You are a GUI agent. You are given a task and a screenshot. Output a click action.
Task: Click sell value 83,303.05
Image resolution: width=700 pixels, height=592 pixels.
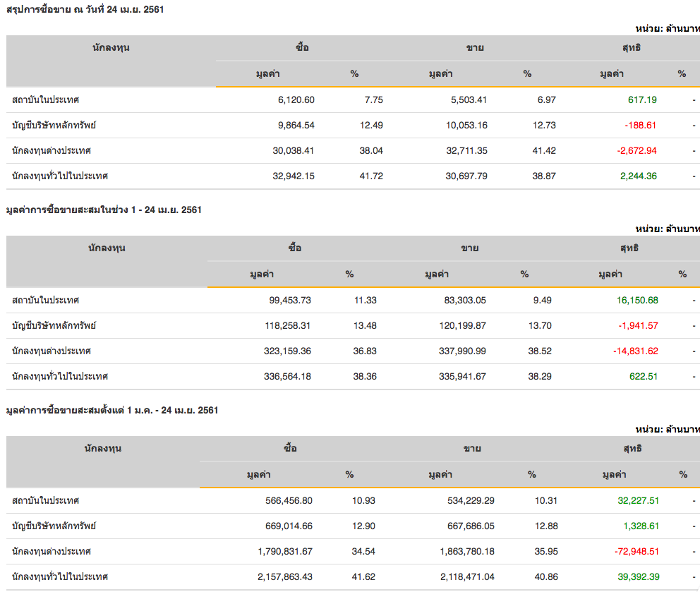click(465, 301)
